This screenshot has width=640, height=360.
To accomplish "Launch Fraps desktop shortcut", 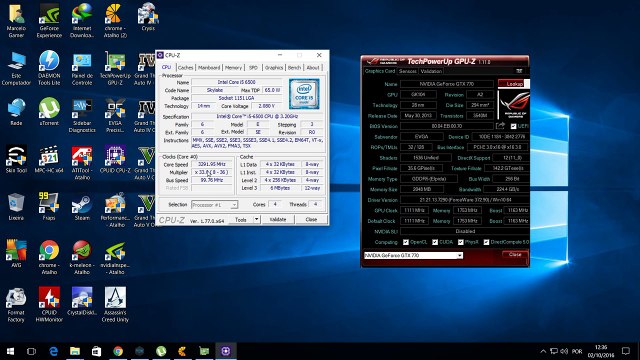I will click(49, 207).
